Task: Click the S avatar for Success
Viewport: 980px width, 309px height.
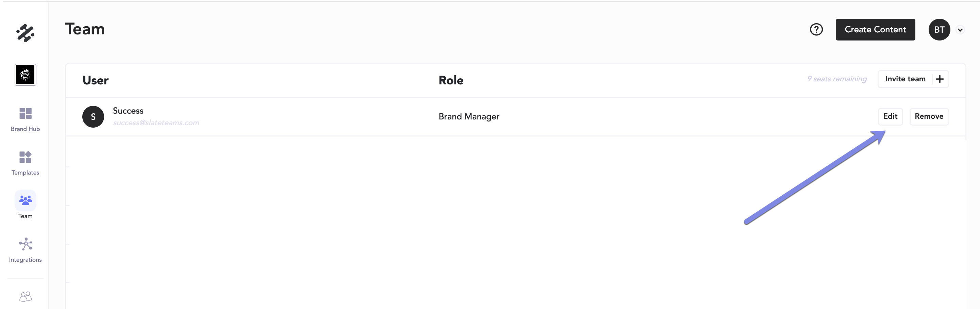Action: (93, 116)
